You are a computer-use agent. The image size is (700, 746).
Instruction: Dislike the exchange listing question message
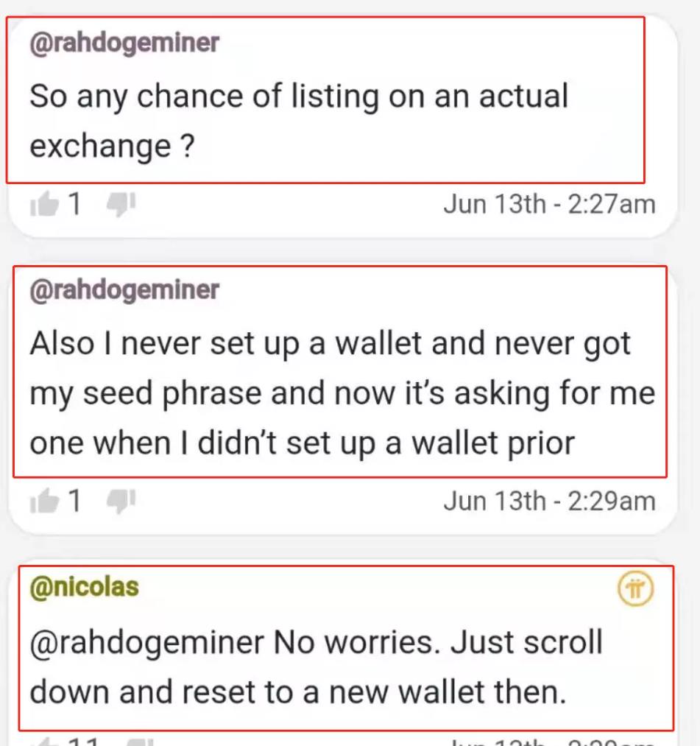click(x=121, y=204)
